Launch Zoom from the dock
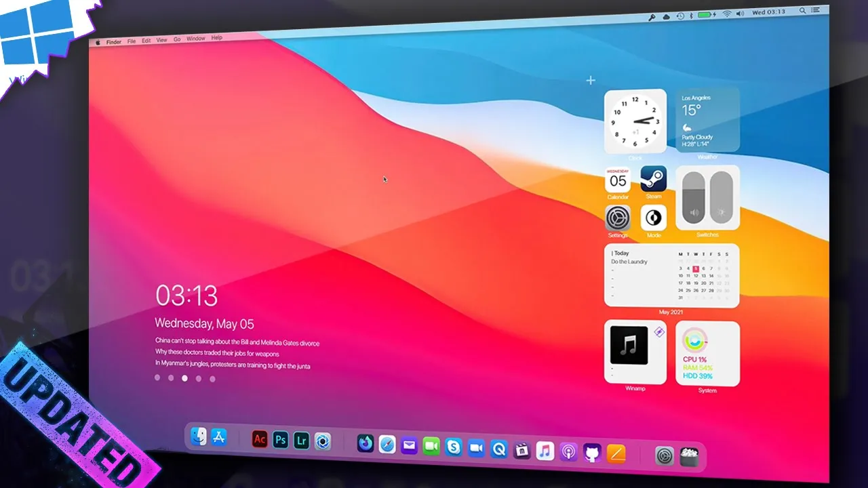The height and width of the screenshot is (488, 868). click(x=476, y=448)
